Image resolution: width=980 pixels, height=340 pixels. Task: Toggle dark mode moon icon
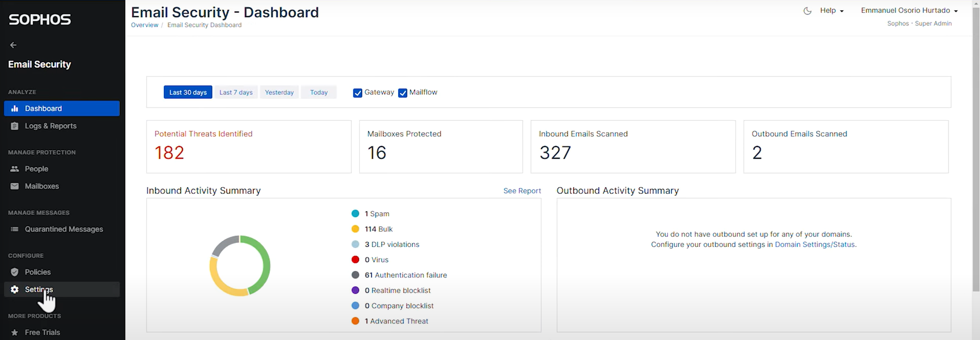807,11
